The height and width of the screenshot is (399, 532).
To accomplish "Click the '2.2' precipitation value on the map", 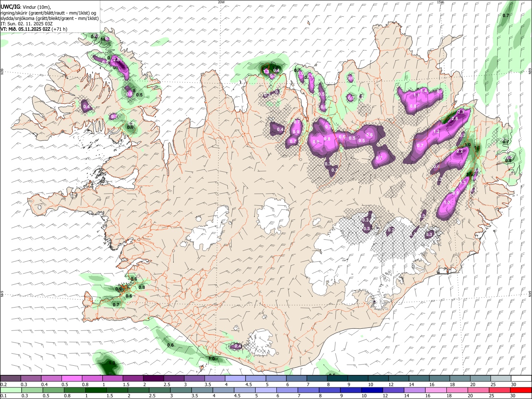I will [x=460, y=152].
